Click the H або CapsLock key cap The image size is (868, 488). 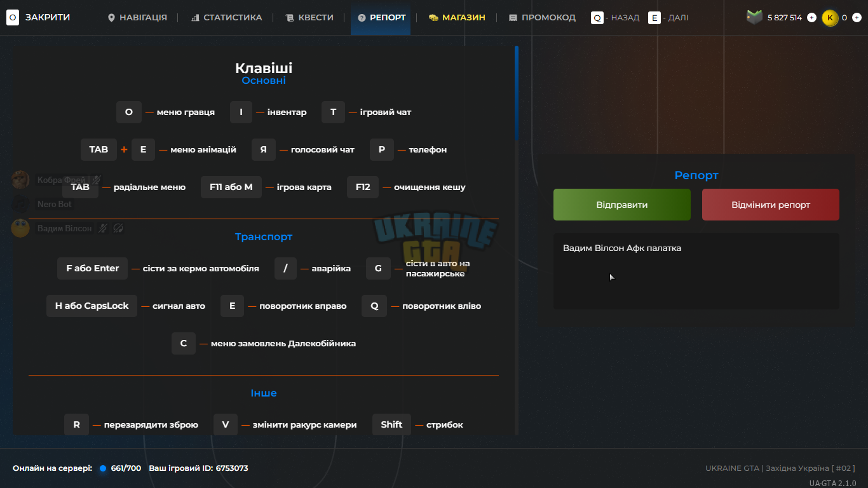pos(92,306)
